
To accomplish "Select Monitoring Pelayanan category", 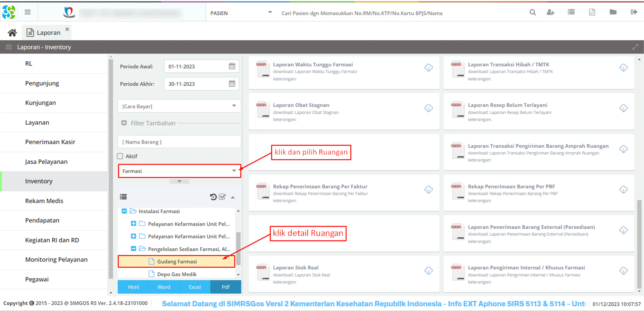I will tap(54, 260).
